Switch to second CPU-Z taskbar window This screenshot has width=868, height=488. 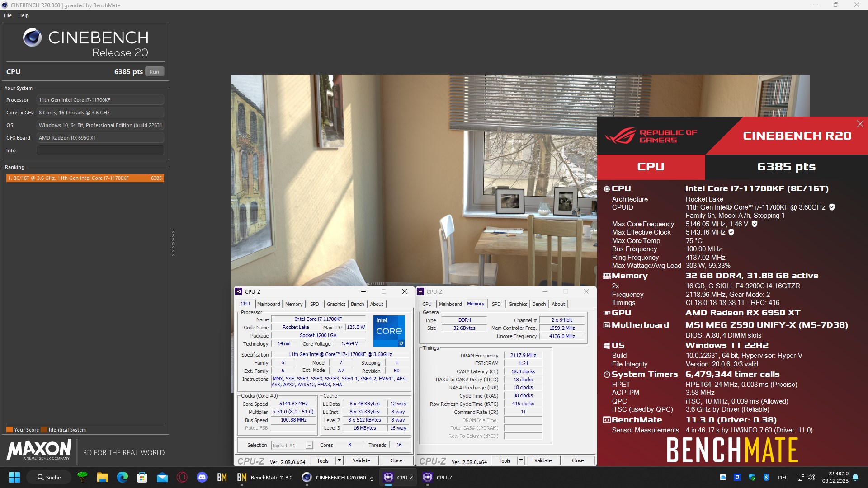click(438, 477)
